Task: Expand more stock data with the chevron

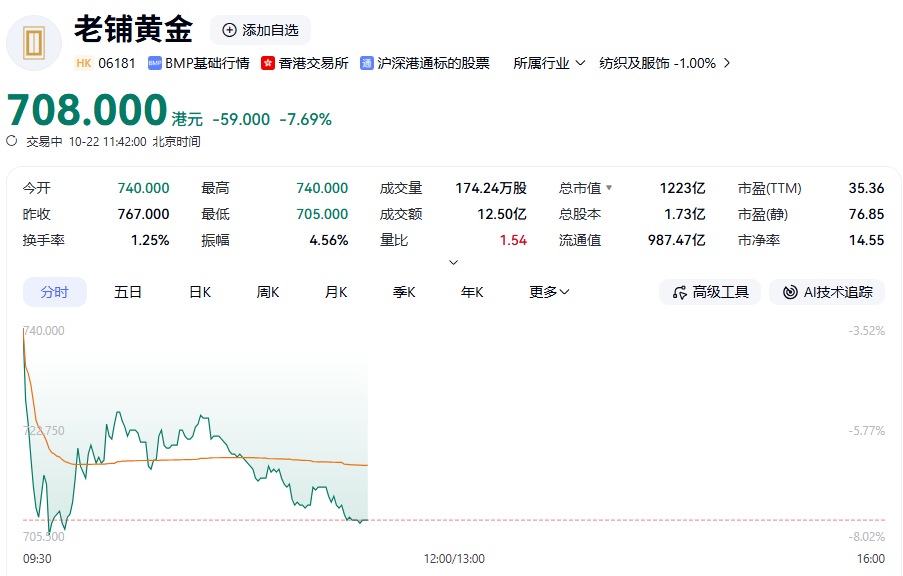Action: point(453,262)
